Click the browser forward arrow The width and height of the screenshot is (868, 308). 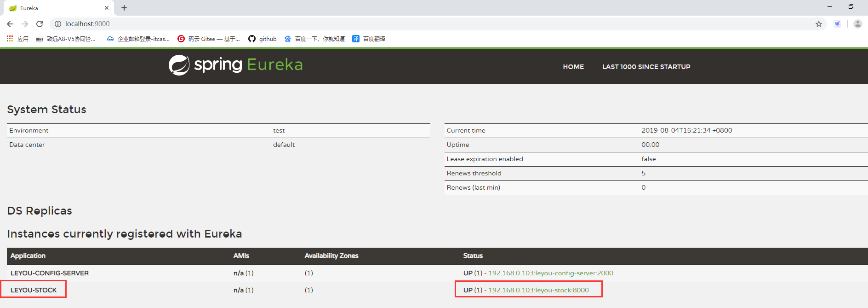25,24
